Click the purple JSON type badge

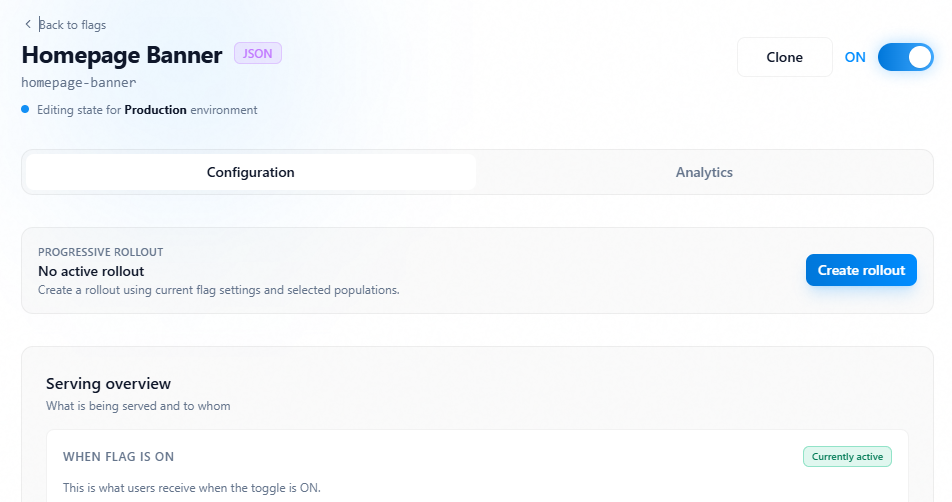258,54
